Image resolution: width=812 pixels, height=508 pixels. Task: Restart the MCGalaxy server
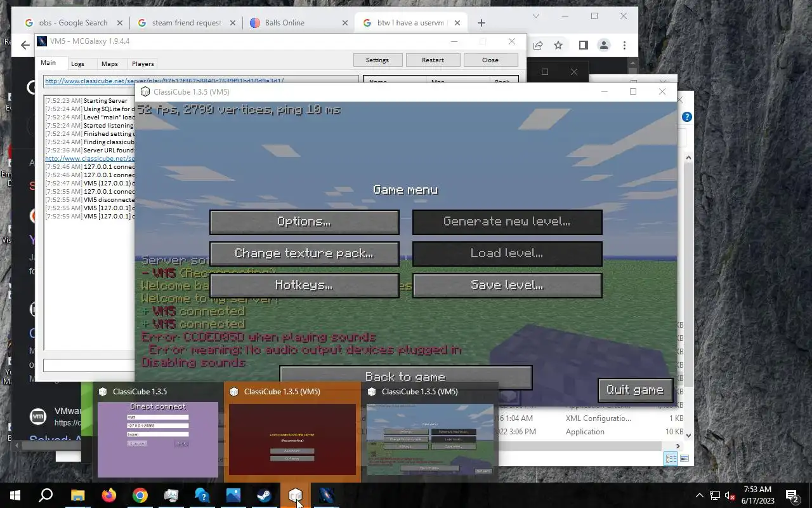pyautogui.click(x=433, y=60)
